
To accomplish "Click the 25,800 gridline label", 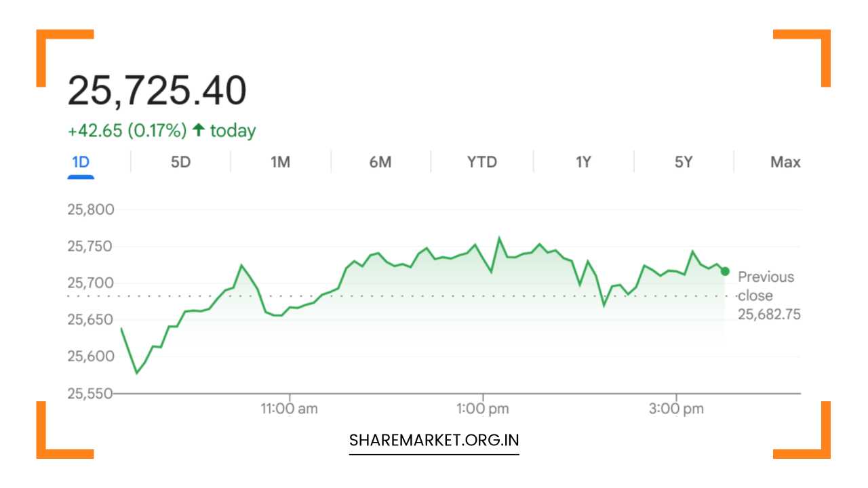I will point(92,209).
